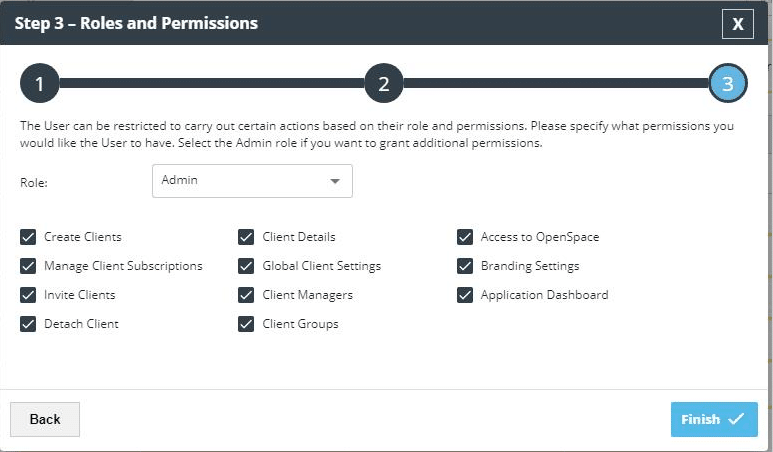Disable Client Managers permission

(246, 295)
